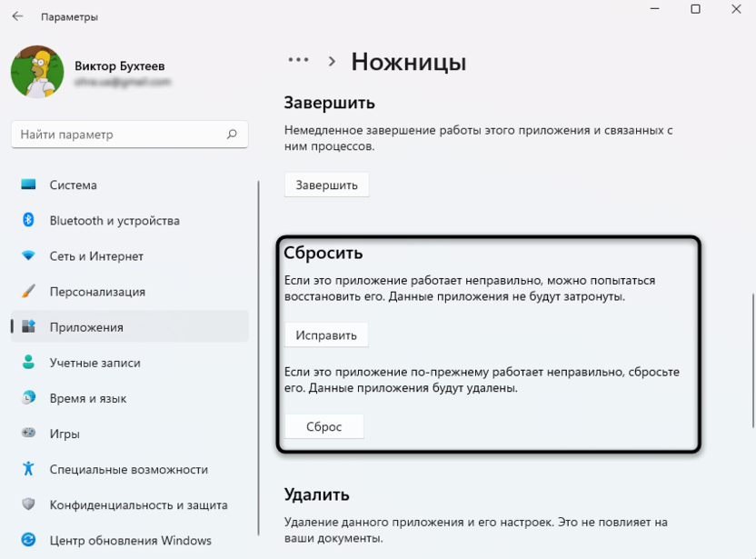Screen dimensions: 756x559
Task: Click the Специальные возможности accessibility icon
Action: (x=28, y=469)
